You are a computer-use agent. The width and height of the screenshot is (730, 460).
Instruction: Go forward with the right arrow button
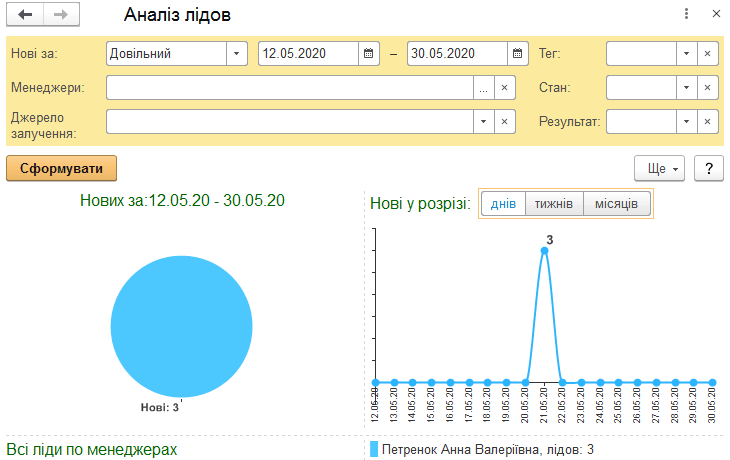(x=61, y=14)
